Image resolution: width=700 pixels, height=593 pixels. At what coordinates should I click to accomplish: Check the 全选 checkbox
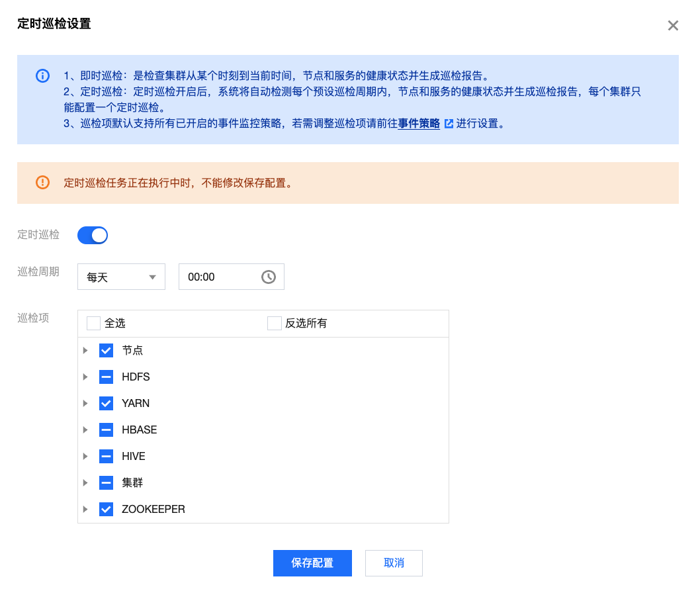click(x=94, y=324)
